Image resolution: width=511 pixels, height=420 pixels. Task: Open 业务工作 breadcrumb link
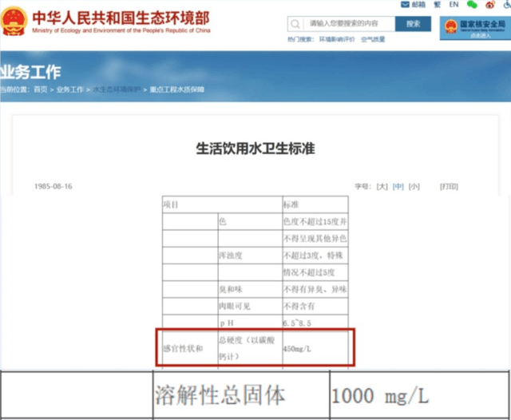click(x=69, y=89)
